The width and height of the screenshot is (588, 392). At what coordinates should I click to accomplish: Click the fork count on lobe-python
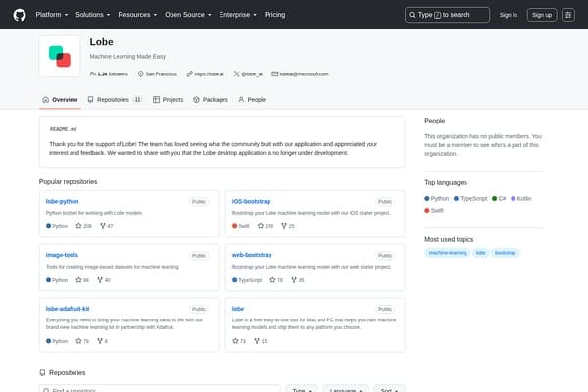point(107,226)
